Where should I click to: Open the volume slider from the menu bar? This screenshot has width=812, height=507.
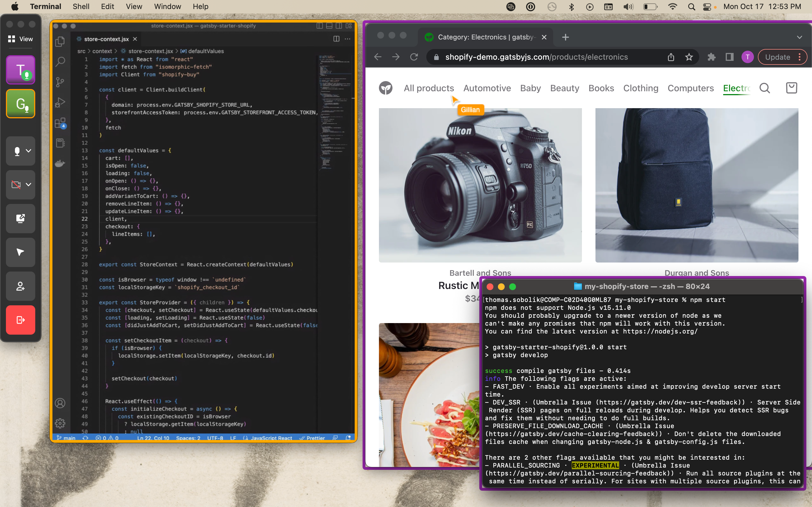628,6
